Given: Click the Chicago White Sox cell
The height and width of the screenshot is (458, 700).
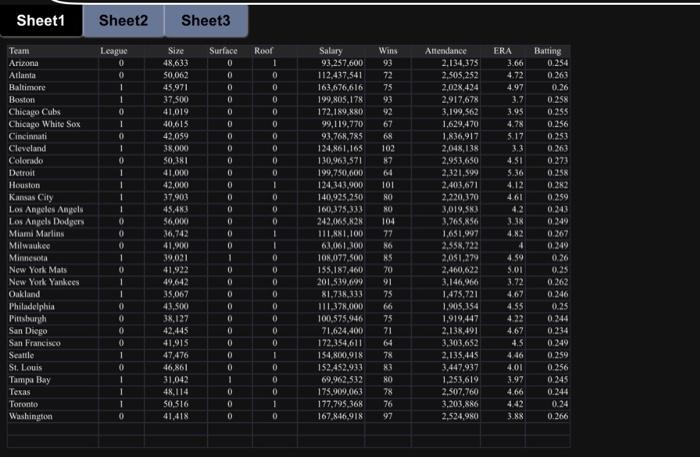Looking at the screenshot, I should pyautogui.click(x=53, y=124).
